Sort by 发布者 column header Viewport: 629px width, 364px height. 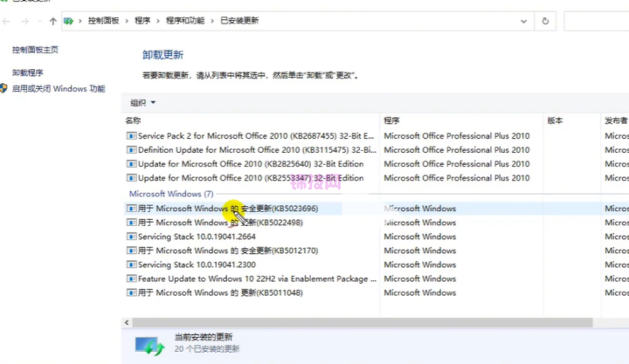click(x=616, y=120)
